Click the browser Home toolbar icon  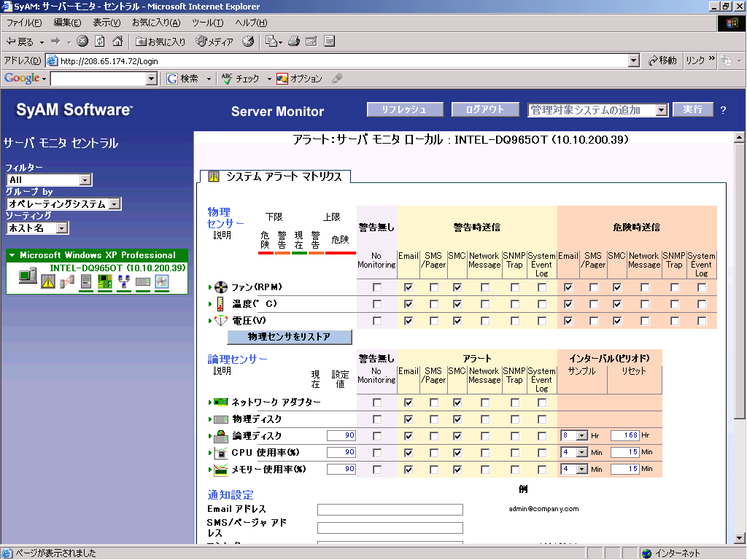[117, 42]
